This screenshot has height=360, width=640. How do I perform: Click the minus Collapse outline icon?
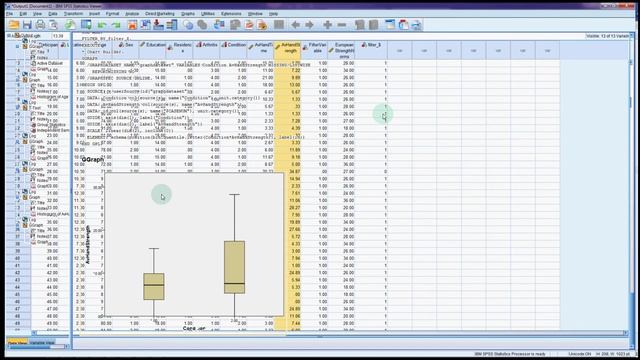342,25
